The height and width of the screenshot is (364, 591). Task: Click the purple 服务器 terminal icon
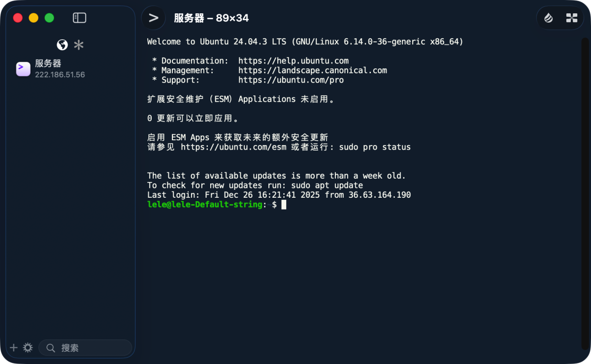[23, 69]
